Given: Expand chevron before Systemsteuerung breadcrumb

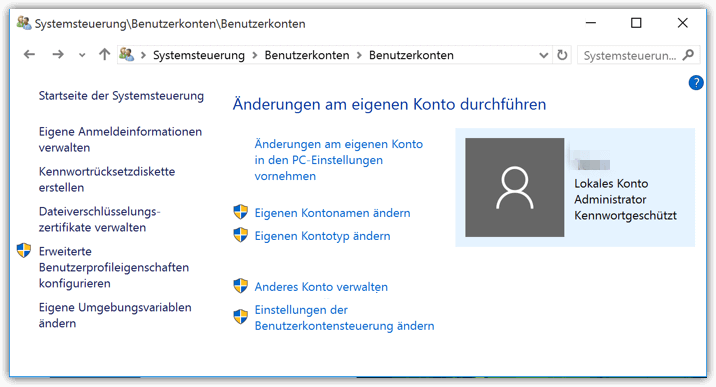Looking at the screenshot, I should pos(143,55).
